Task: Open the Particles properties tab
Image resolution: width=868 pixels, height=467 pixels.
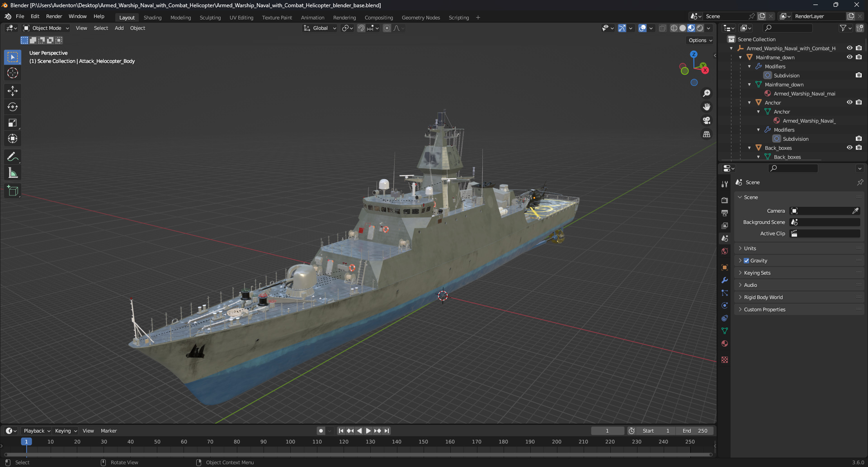Action: [725, 293]
